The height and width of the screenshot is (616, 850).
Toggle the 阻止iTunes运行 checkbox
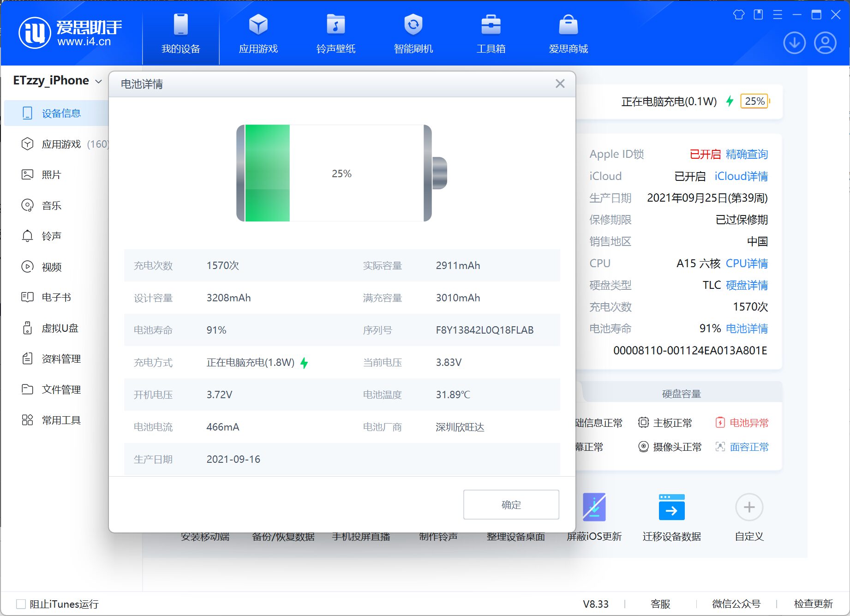(21, 604)
